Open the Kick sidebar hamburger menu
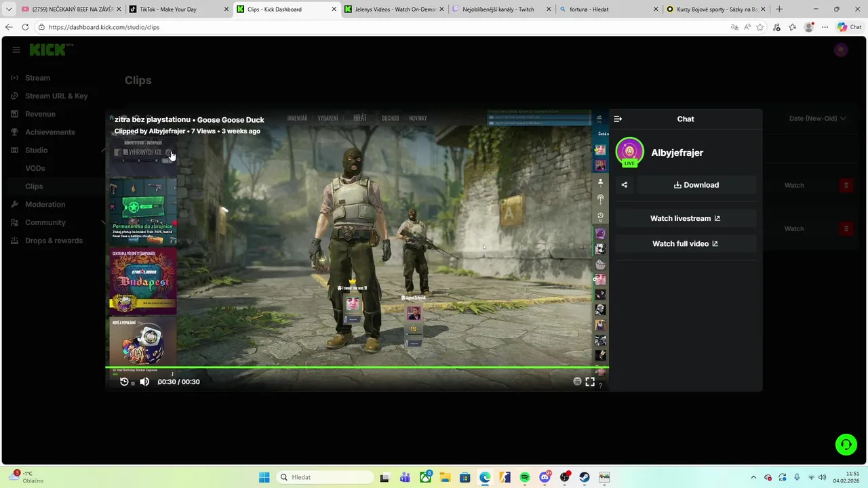 pos(16,49)
